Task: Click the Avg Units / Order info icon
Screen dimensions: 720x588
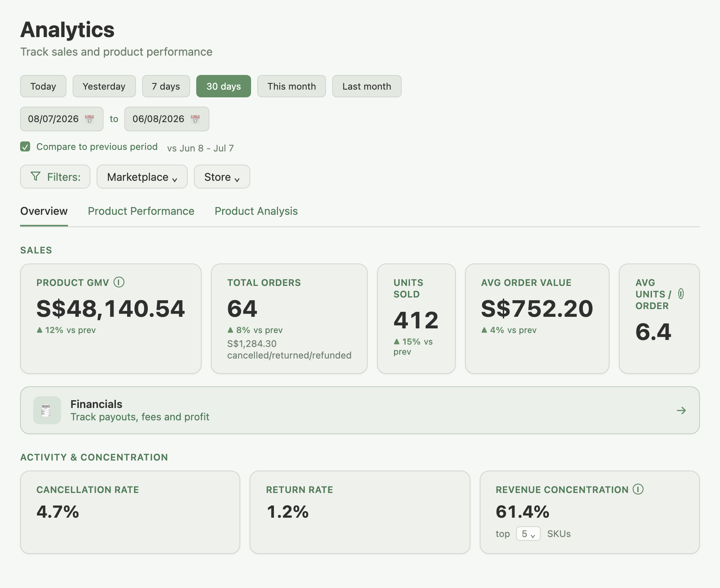Action: pos(681,294)
